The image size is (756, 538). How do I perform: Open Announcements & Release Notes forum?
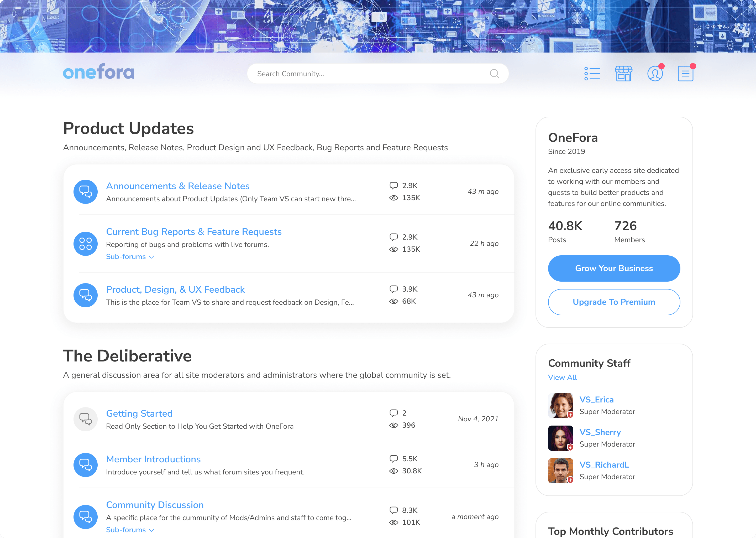(178, 186)
